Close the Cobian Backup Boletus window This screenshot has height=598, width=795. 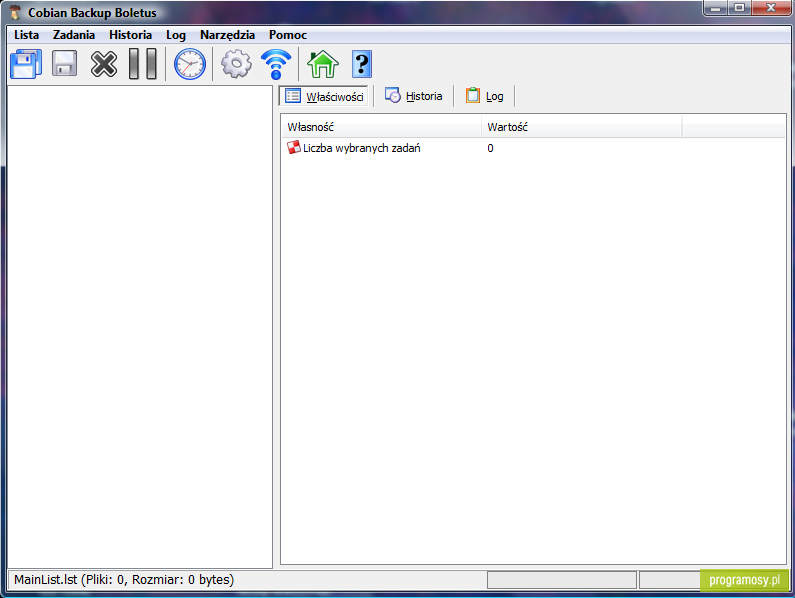coord(771,8)
